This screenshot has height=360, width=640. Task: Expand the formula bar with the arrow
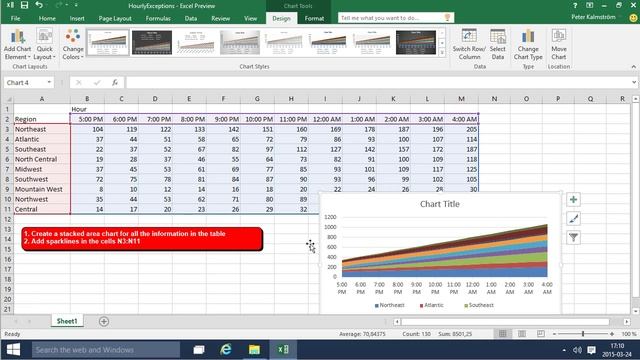[634, 82]
